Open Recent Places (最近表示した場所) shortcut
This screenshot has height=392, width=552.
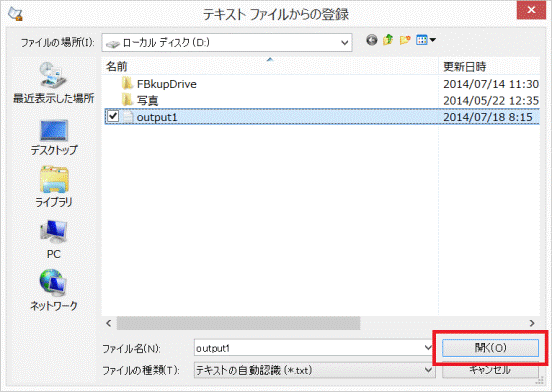[54, 83]
